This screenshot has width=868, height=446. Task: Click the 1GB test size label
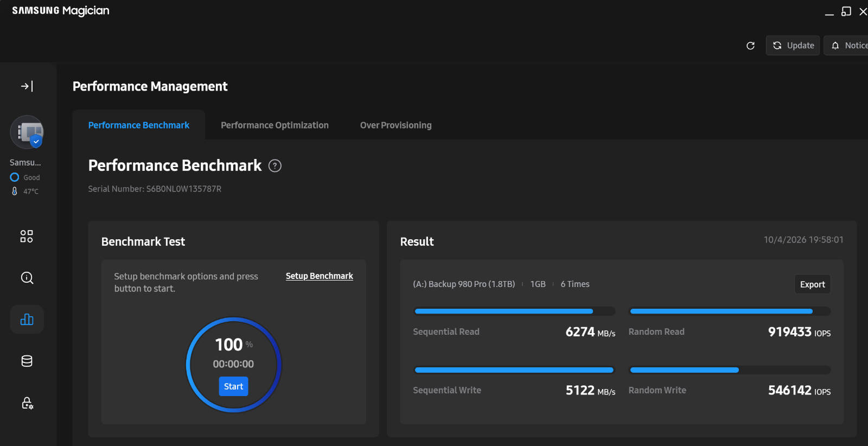538,284
